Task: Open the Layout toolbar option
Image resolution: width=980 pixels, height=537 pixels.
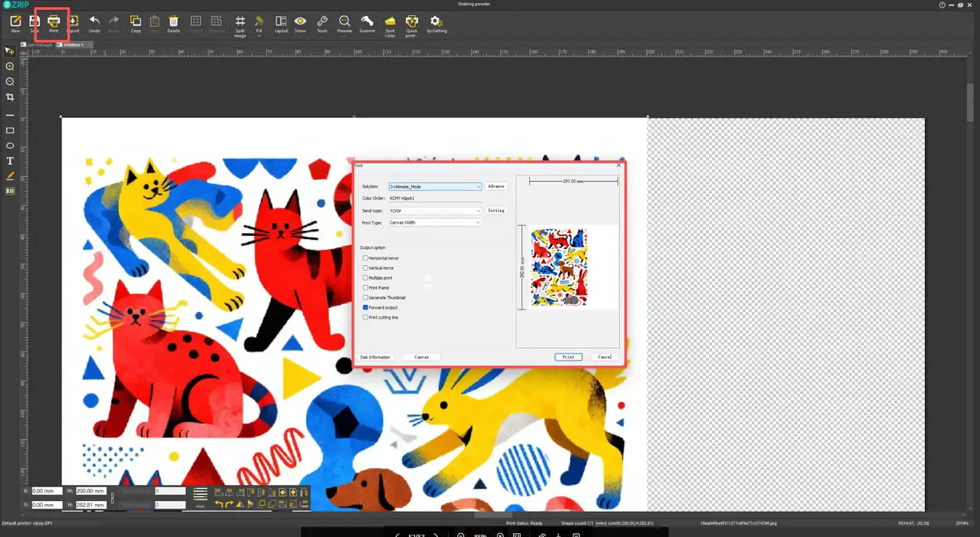Action: pyautogui.click(x=281, y=24)
